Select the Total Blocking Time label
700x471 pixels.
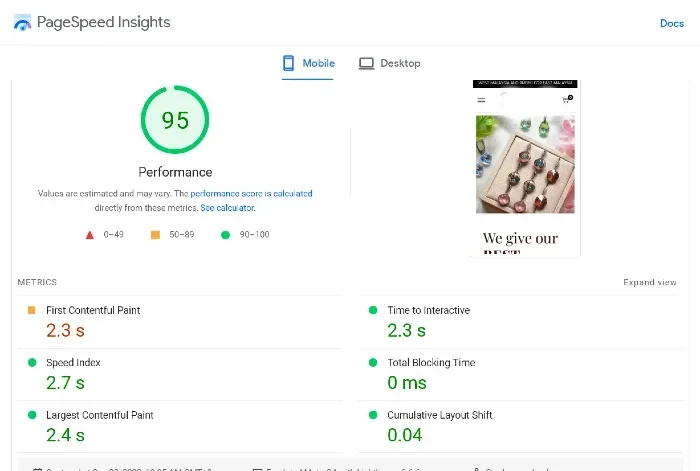pyautogui.click(x=431, y=363)
